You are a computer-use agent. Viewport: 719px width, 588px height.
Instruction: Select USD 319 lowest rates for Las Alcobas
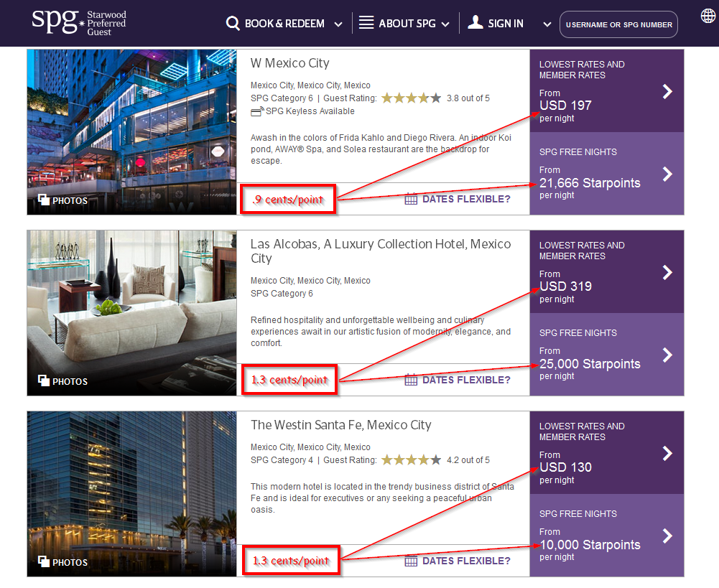607,272
